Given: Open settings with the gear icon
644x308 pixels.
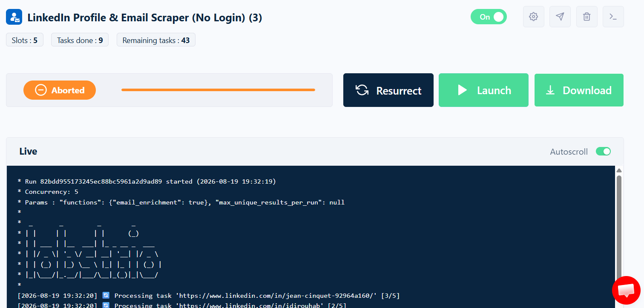Looking at the screenshot, I should click(533, 17).
